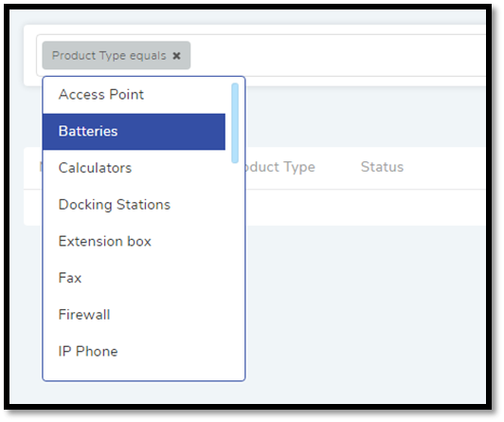Select Access Point from the dropdown list
This screenshot has width=504, height=422.
point(134,95)
